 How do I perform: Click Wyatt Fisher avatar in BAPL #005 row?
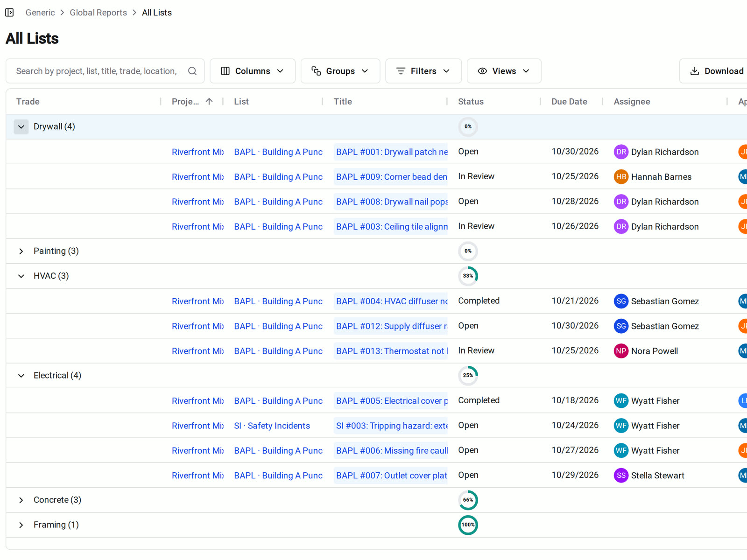[621, 400]
